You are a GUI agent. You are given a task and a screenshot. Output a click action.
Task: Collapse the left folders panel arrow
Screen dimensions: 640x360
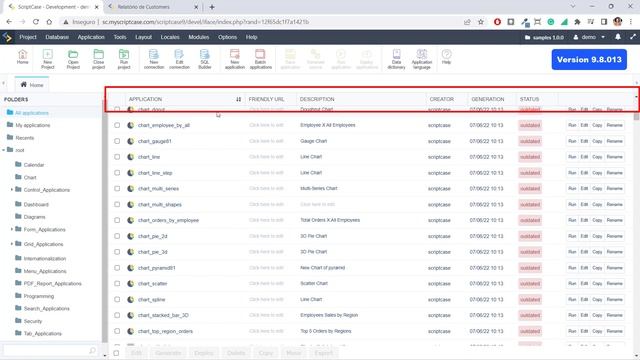coord(4,84)
